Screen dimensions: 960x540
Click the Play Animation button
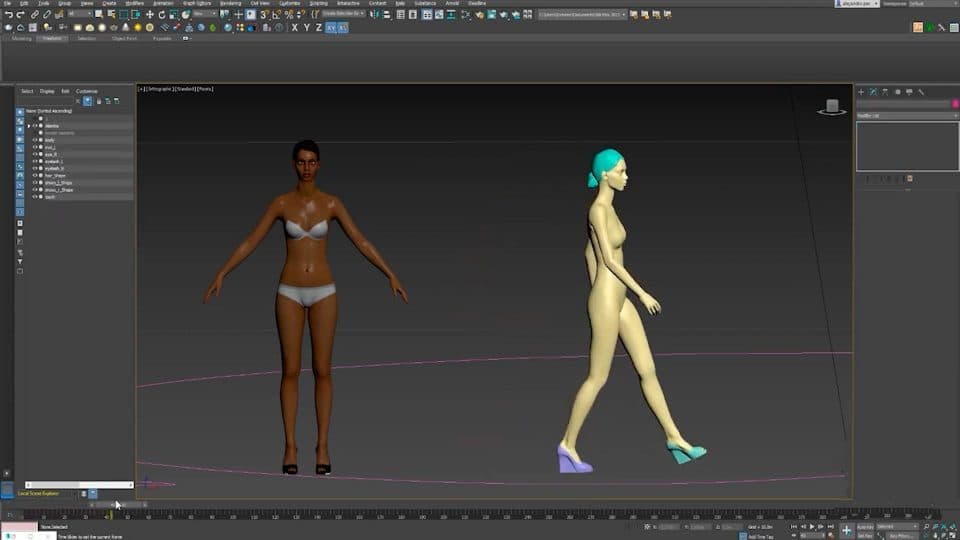coord(812,527)
